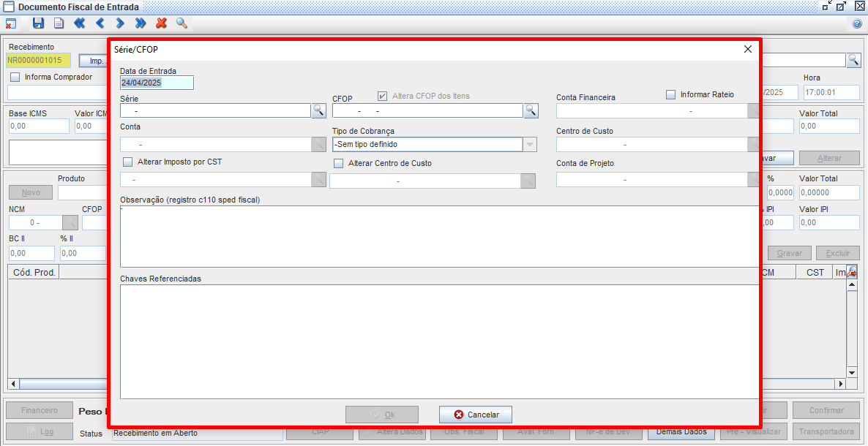Image resolution: width=868 pixels, height=446 pixels.
Task: Click inside the Chaves Referenciadas box
Action: click(438, 341)
